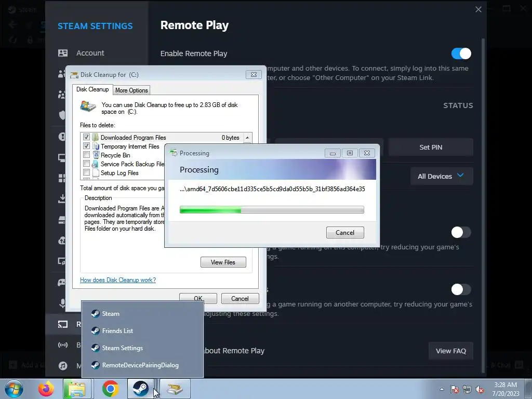The image size is (532, 399).
Task: Toggle the second Remote Play option switch
Action: coord(461,232)
